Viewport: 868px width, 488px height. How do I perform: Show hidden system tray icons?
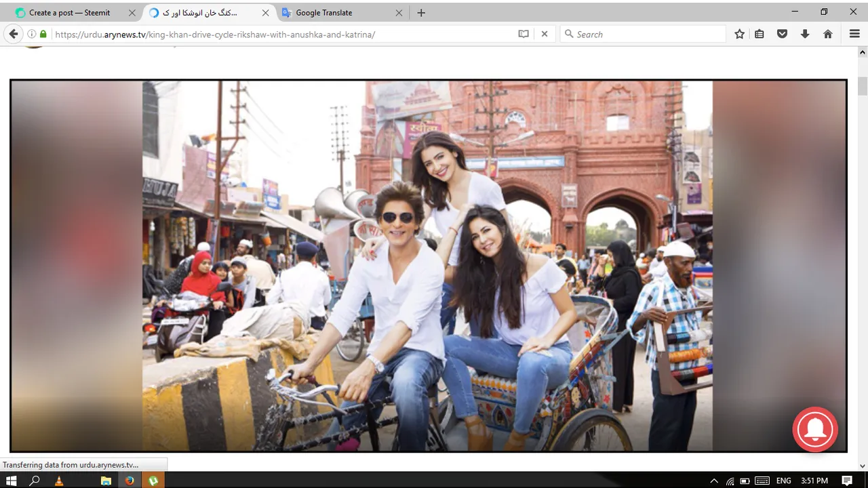coord(714,481)
